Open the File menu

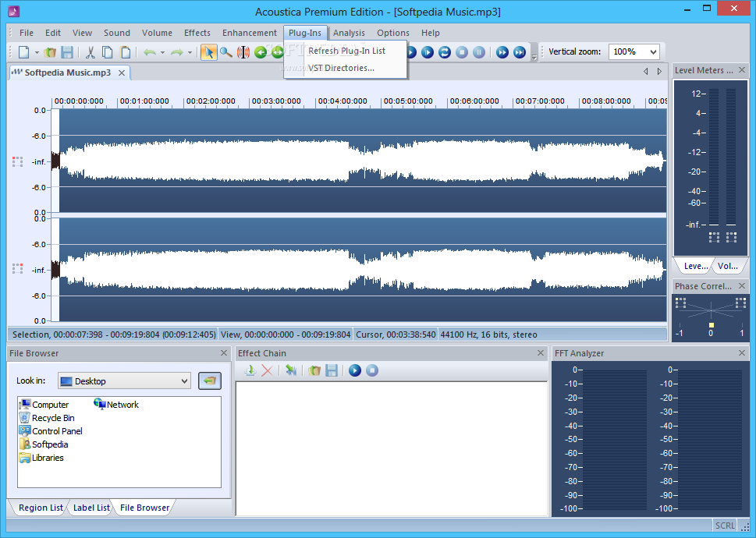(27, 33)
